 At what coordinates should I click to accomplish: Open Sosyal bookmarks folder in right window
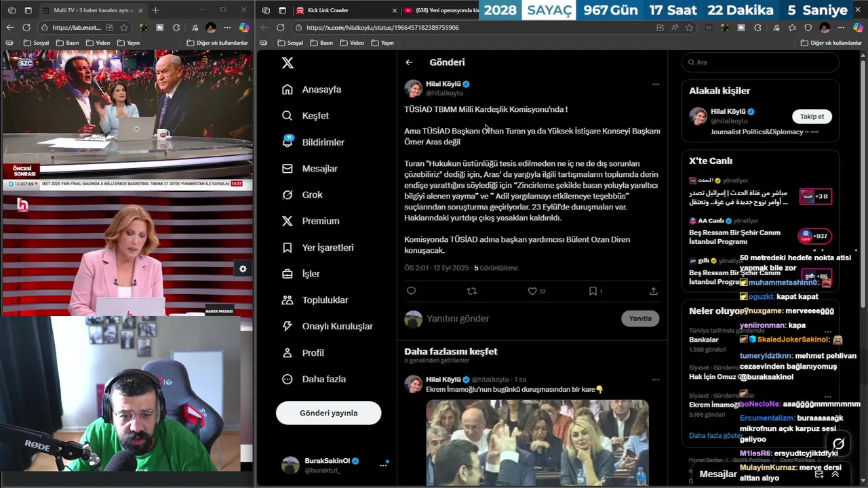tap(290, 43)
